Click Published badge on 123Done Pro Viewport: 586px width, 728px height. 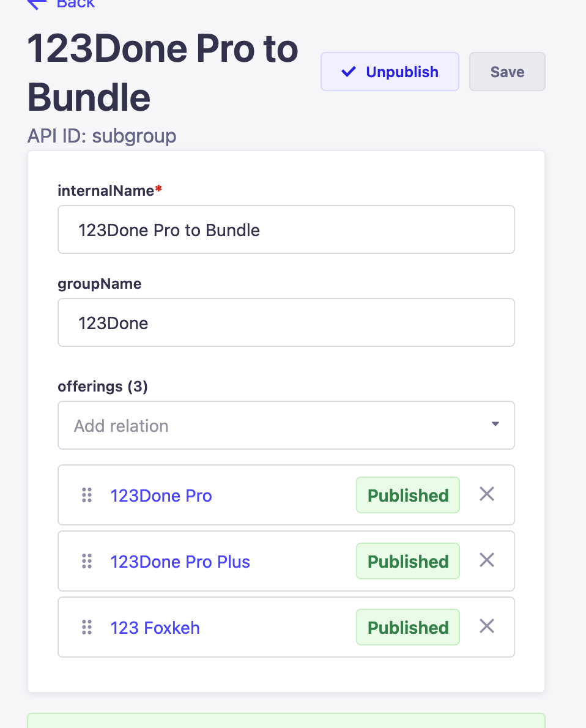click(408, 495)
